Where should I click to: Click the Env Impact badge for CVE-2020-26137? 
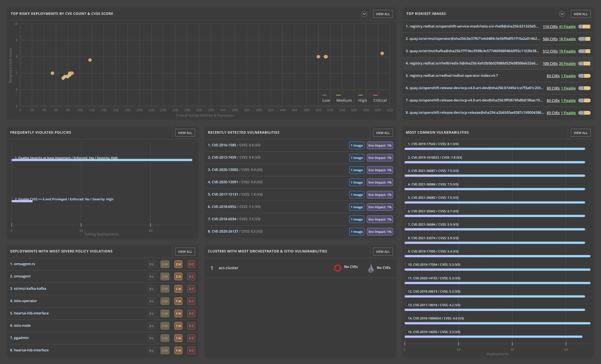point(380,231)
